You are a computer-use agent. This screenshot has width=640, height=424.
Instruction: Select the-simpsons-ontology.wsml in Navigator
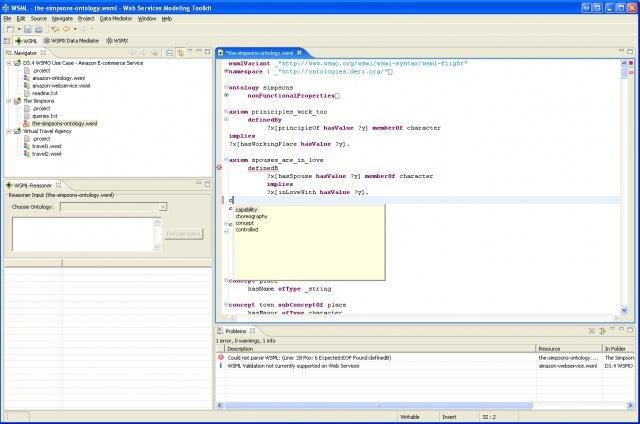point(65,124)
